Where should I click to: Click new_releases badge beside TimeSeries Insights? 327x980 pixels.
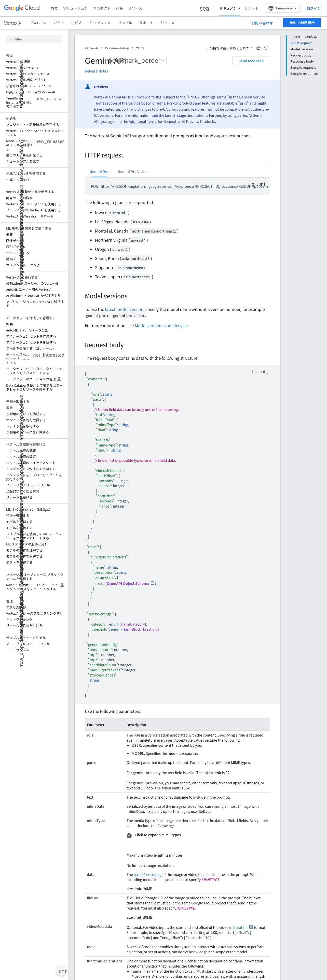(50, 98)
